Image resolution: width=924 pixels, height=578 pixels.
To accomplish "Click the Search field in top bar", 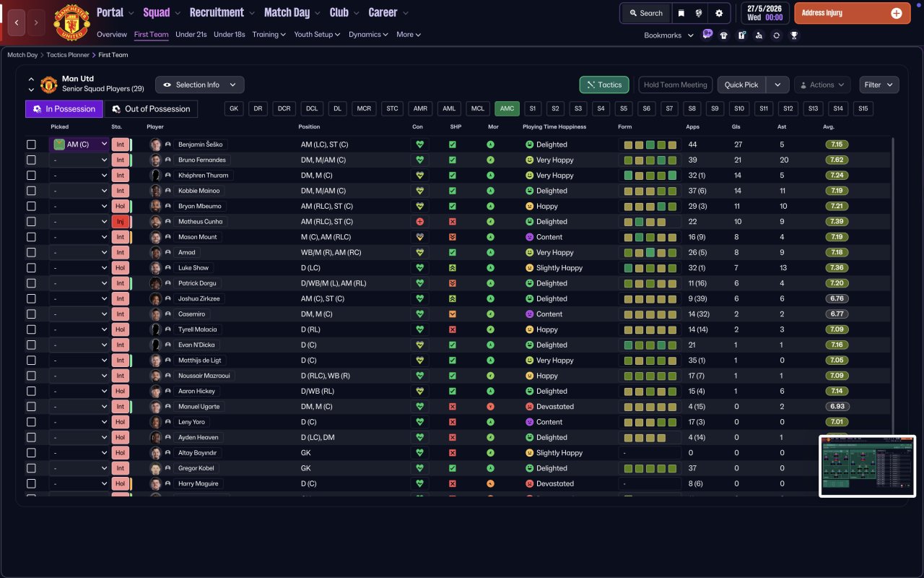I will [645, 13].
